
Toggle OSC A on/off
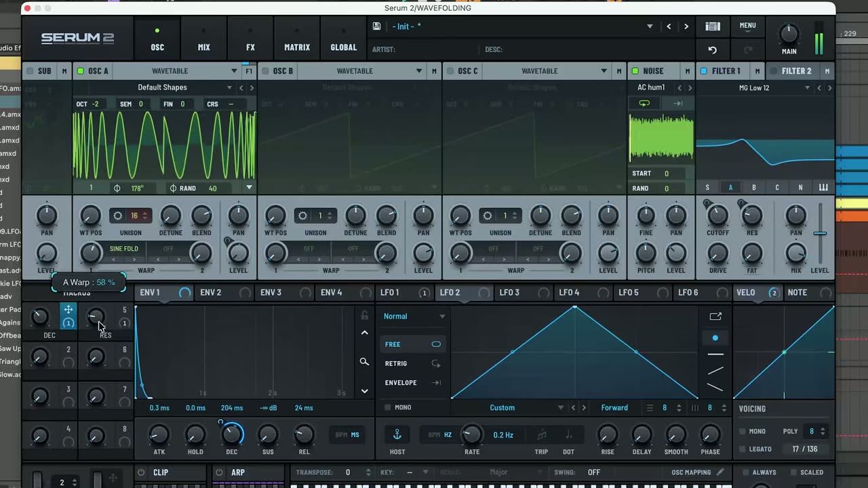tap(80, 71)
